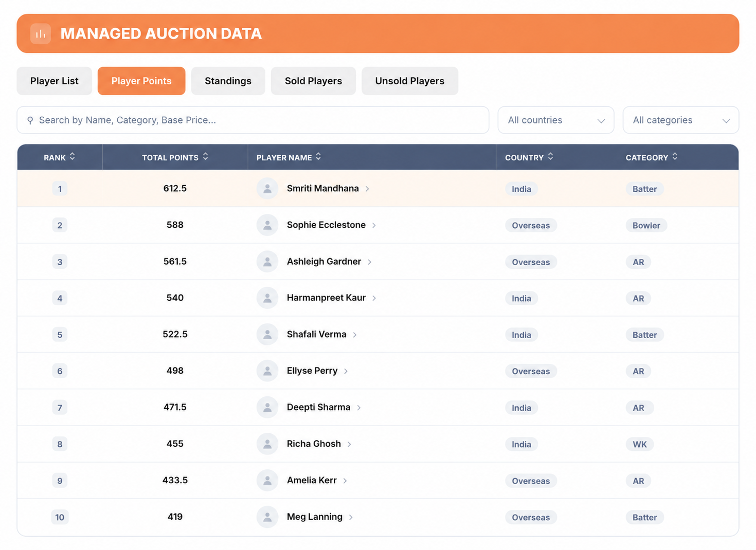Image resolution: width=756 pixels, height=550 pixels.
Task: Click Overseas tag in Ellyse Perry row
Action: point(531,372)
